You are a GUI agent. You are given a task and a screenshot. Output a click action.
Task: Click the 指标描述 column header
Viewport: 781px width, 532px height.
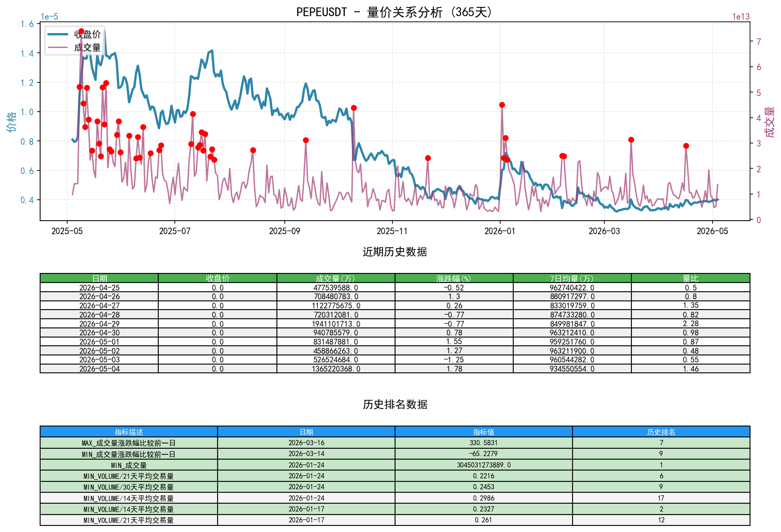click(x=129, y=432)
